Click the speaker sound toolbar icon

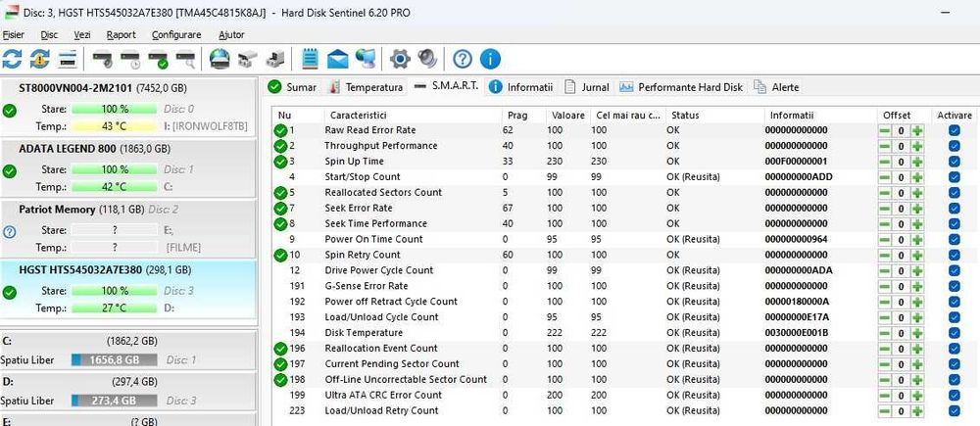pos(427,60)
